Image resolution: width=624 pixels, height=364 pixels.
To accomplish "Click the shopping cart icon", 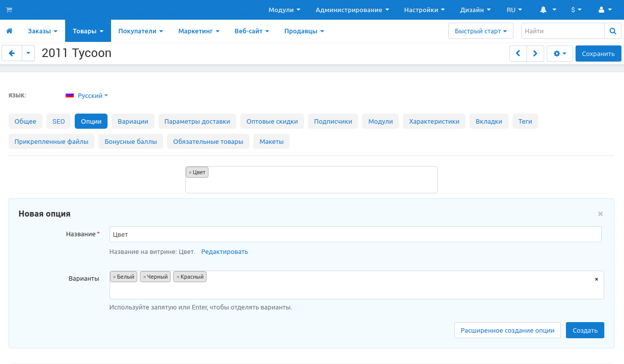I will point(9,10).
